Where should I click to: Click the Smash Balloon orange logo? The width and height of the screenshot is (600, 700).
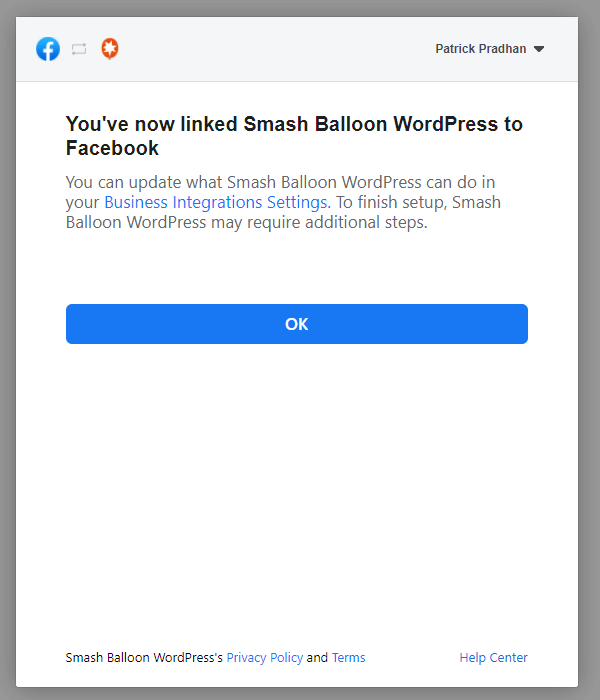(x=110, y=48)
